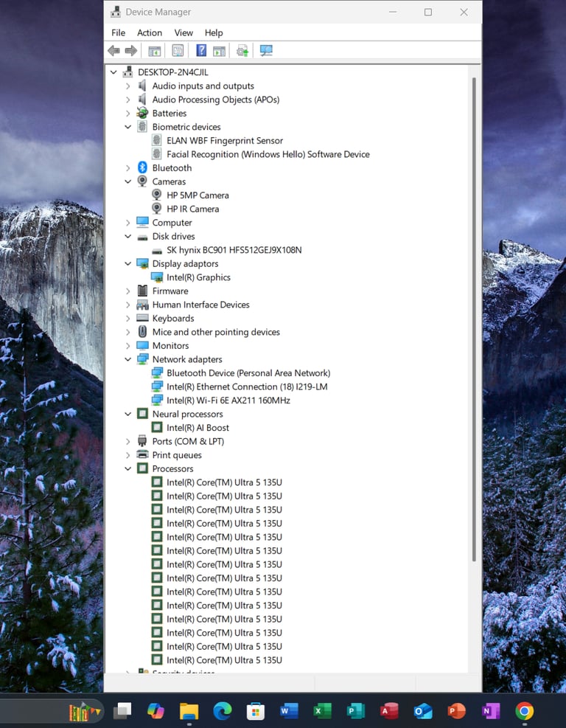Click the Forward arrow in the toolbar

(131, 51)
